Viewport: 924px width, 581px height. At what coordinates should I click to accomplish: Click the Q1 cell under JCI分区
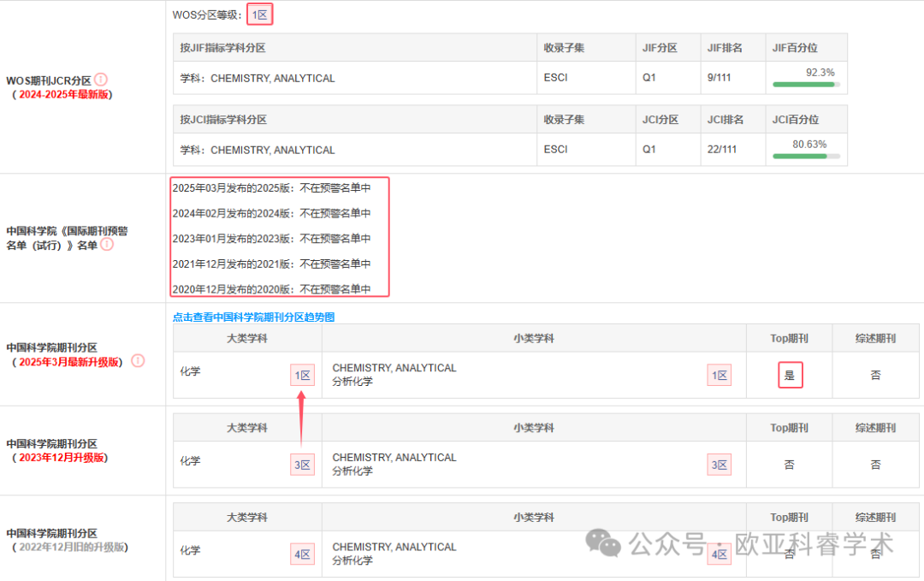tap(649, 150)
